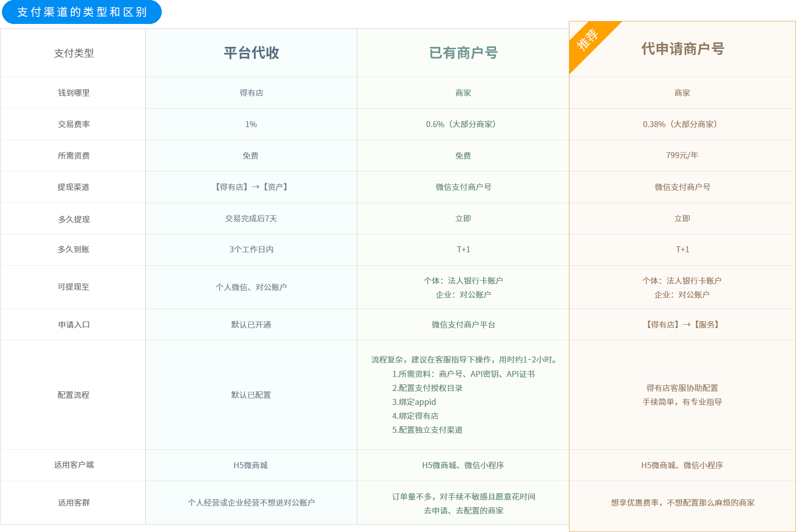796x532 pixels.
Task: Click the 3个工作日内 arrival time cell
Action: pyautogui.click(x=251, y=249)
